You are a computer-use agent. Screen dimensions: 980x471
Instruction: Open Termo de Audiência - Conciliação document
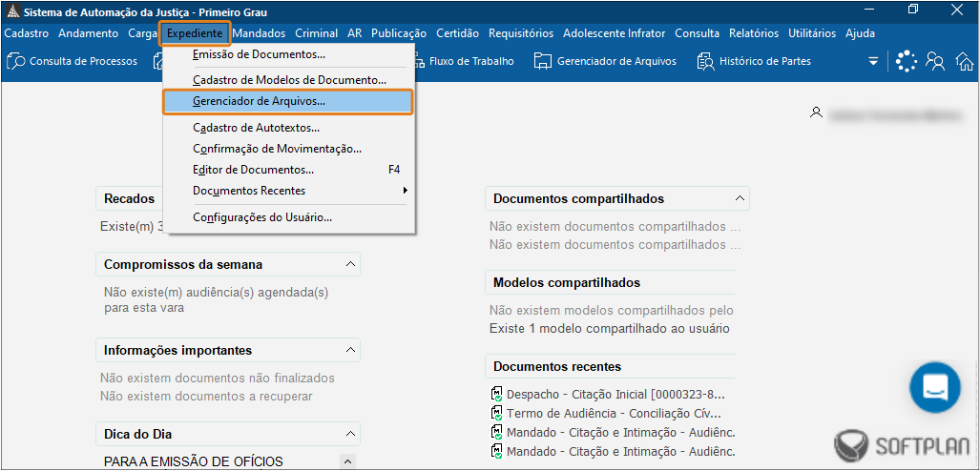pos(614,414)
